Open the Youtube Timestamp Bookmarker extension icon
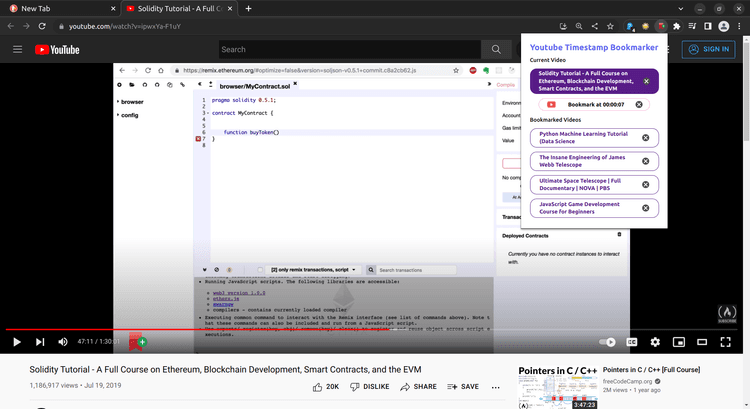 661,26
